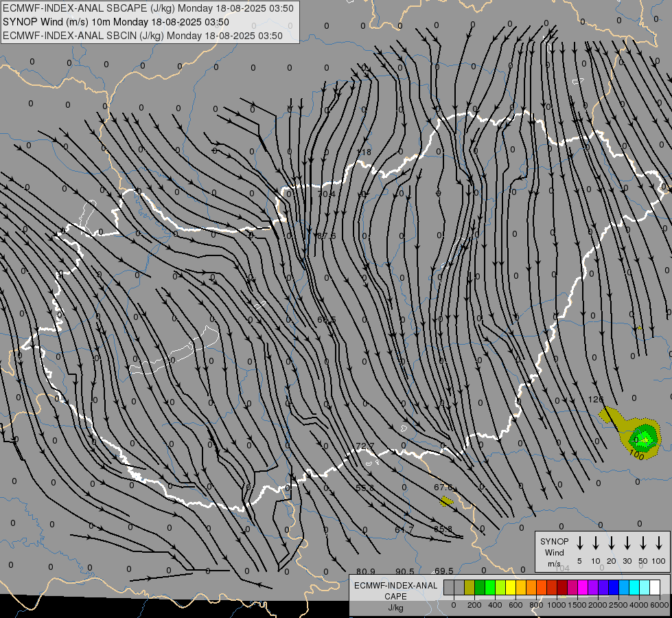Choose the bright magenta CAPE swatch

[583, 587]
